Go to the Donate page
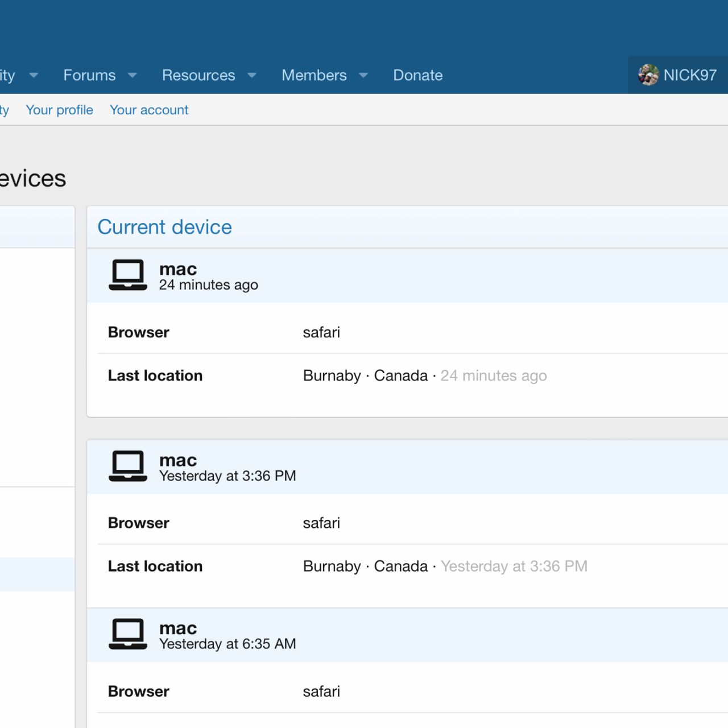 click(417, 75)
